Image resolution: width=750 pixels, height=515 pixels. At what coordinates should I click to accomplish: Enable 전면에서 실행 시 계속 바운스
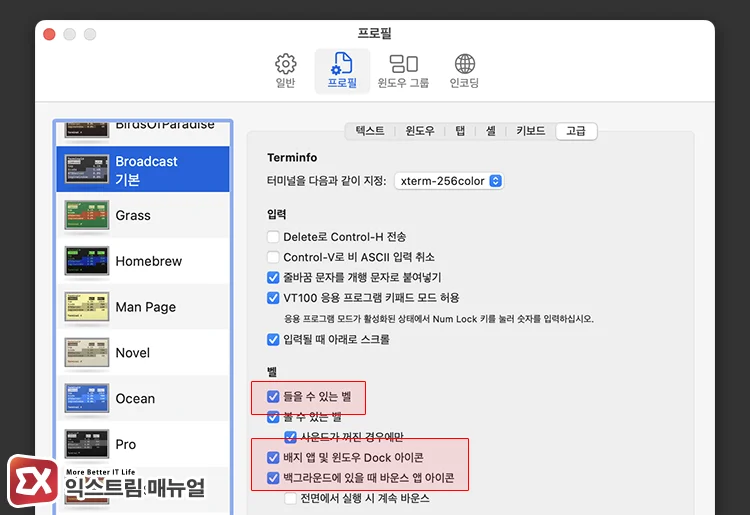290,498
